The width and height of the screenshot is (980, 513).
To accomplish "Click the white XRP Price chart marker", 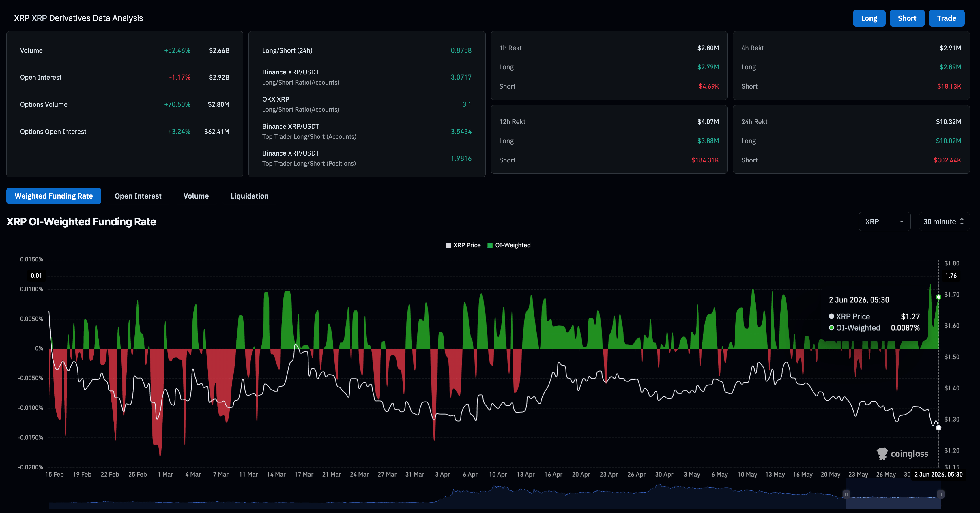I will tap(938, 428).
